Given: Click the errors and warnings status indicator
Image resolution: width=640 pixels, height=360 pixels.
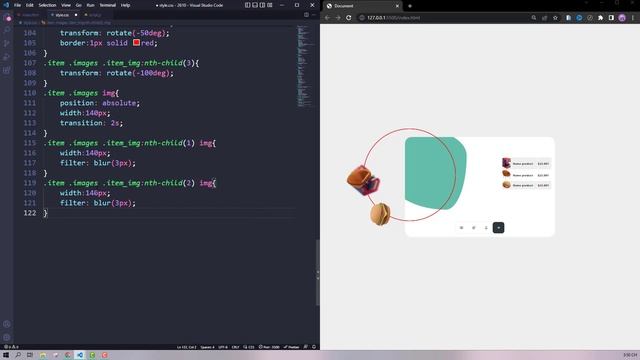Looking at the screenshot, I should coord(11,347).
